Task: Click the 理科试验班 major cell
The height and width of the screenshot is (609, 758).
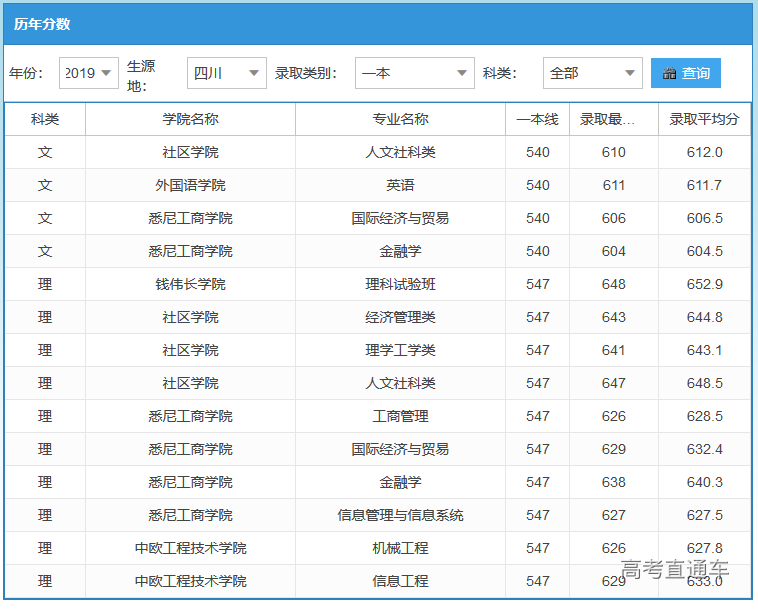Action: point(400,284)
